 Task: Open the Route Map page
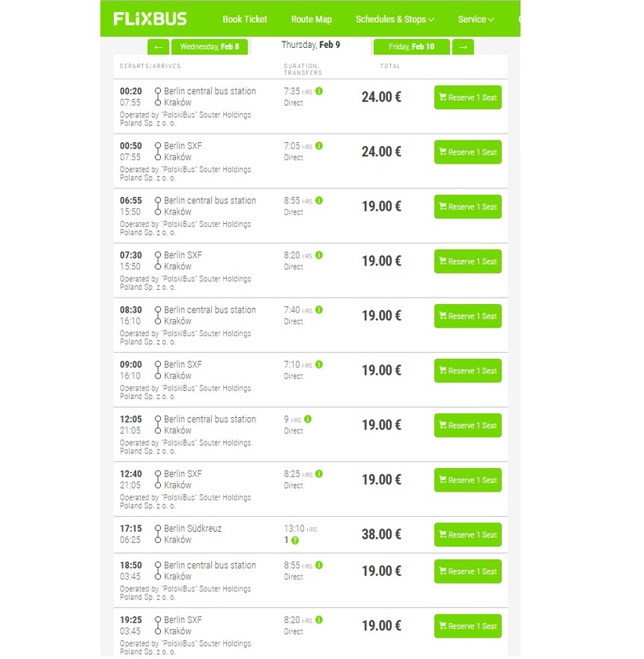pos(311,19)
